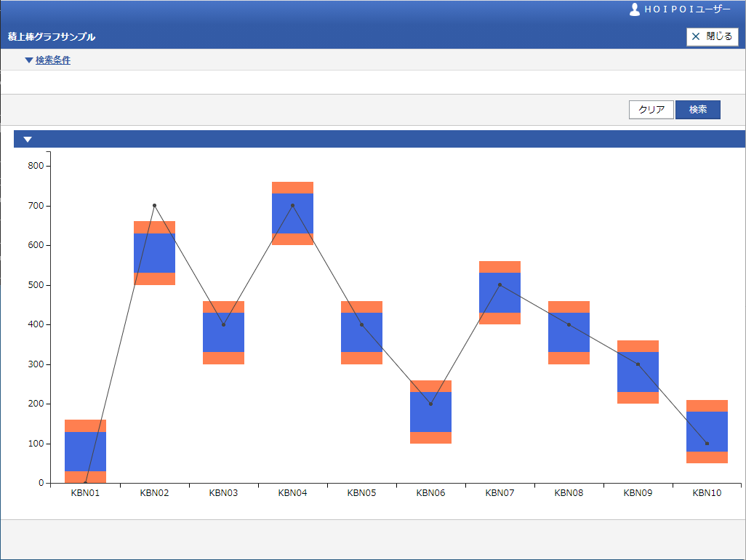Click the 800 y-axis value

coord(36,166)
